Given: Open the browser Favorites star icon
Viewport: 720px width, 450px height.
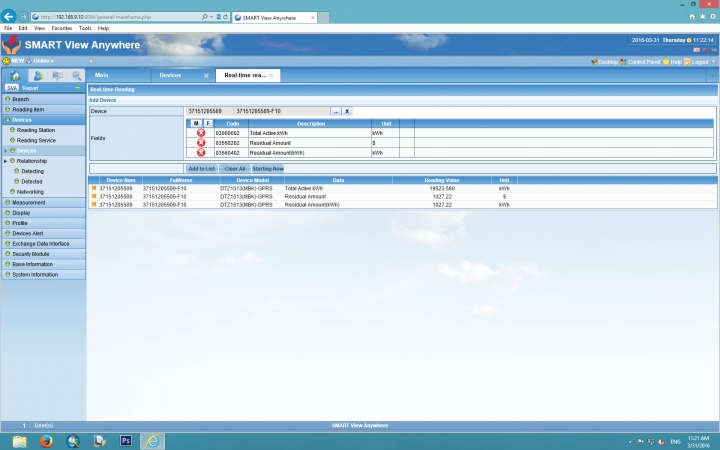Looking at the screenshot, I should (x=702, y=17).
